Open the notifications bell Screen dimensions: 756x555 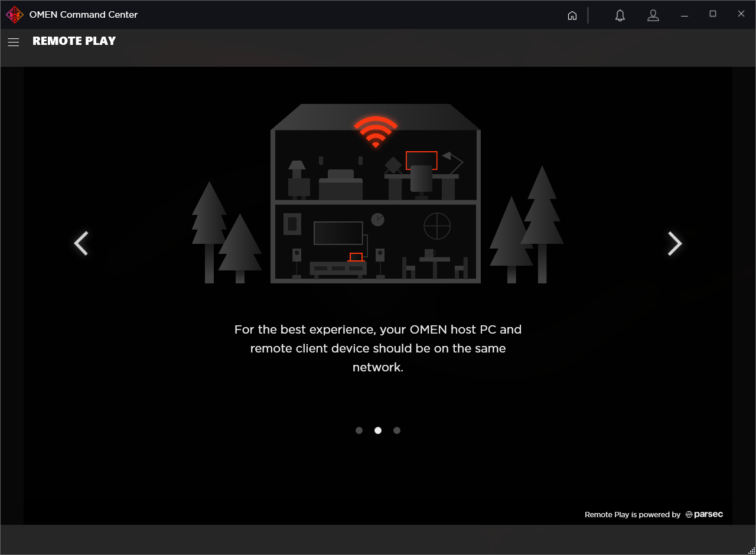620,15
